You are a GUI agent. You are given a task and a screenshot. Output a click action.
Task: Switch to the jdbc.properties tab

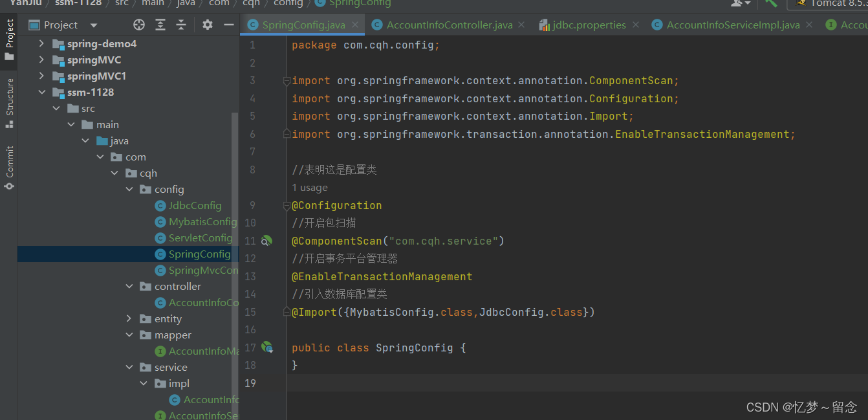[x=589, y=25]
